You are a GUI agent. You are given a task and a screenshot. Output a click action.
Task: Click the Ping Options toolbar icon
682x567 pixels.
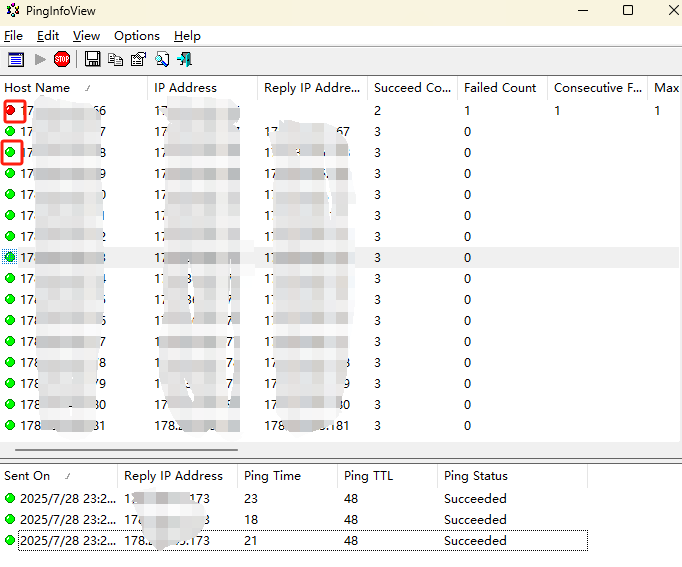(16, 60)
